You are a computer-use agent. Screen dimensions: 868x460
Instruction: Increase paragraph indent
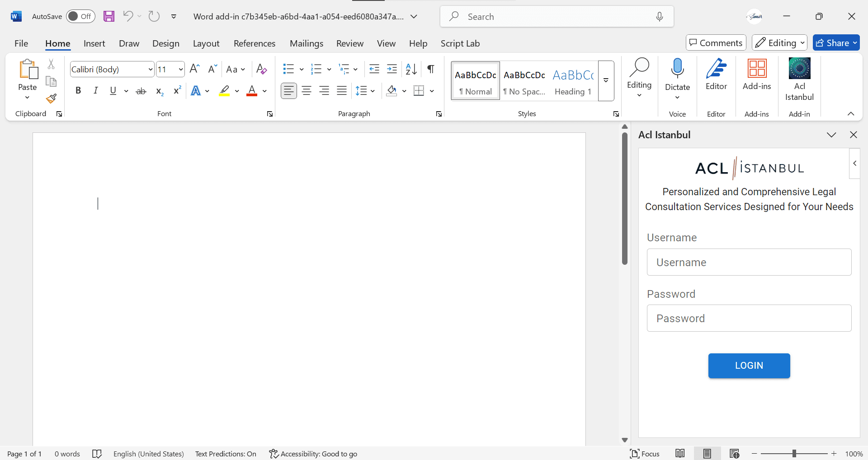392,69
